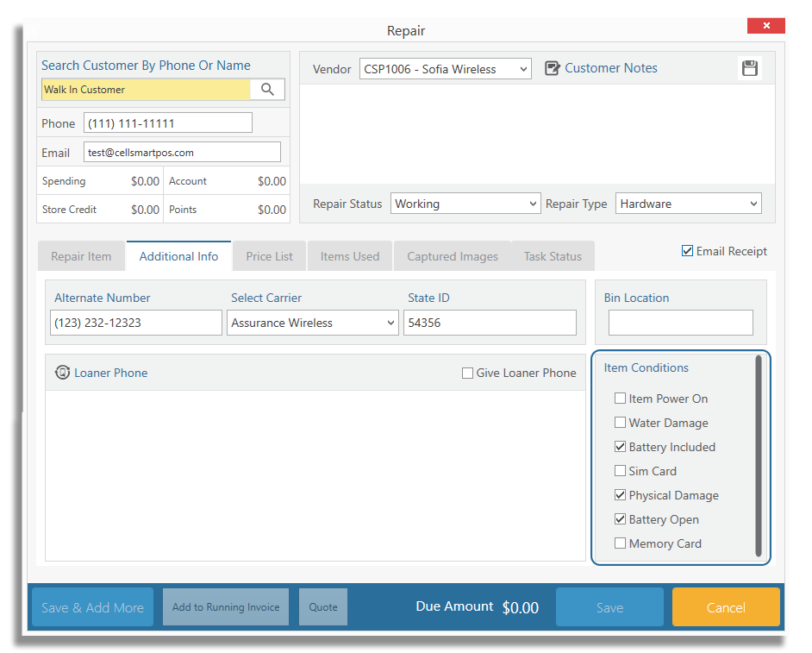Click Add to Running Invoice button

tap(226, 607)
